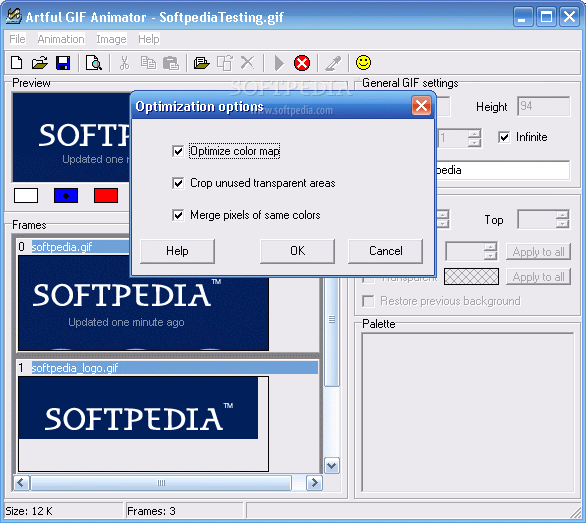586x523 pixels.
Task: Click the animation preview image
Action: (x=72, y=138)
